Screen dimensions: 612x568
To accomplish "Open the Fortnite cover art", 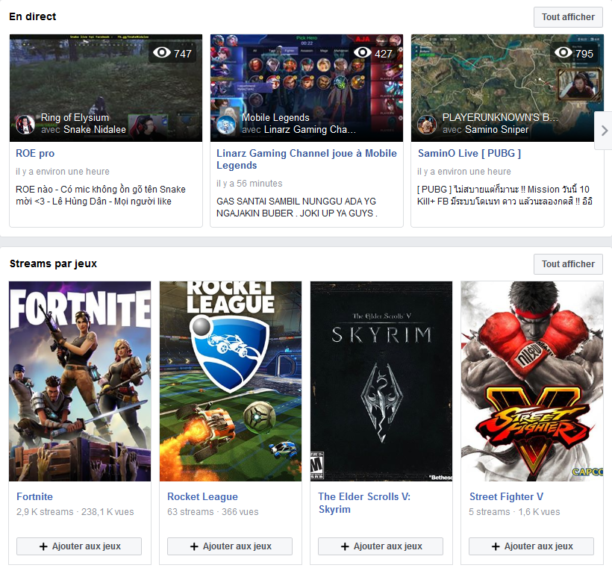I will coord(80,381).
